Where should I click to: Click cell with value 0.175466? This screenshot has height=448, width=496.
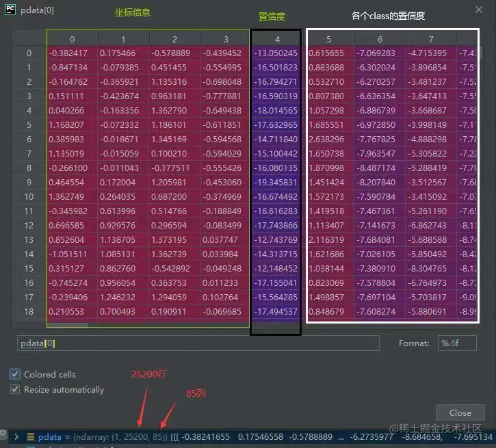coord(124,53)
